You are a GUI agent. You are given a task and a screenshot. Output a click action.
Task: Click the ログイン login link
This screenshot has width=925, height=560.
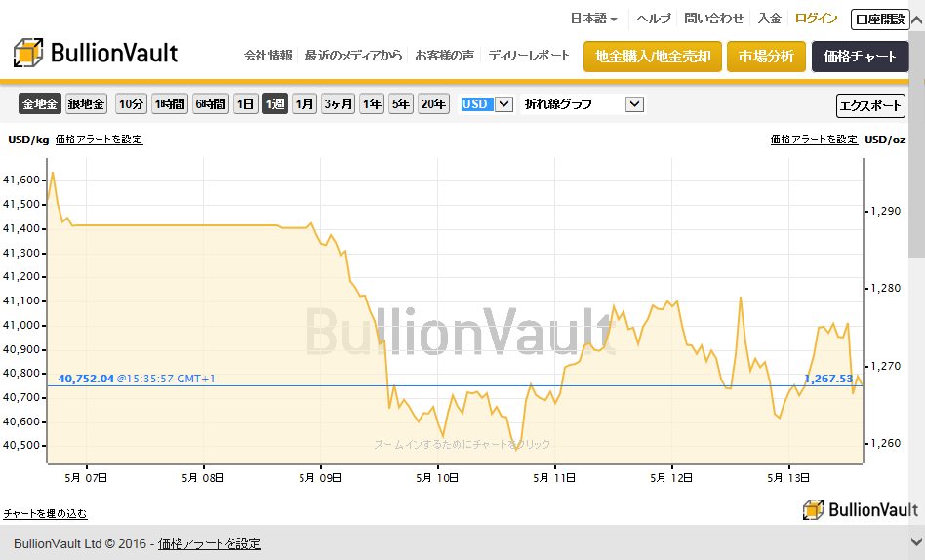tap(817, 19)
